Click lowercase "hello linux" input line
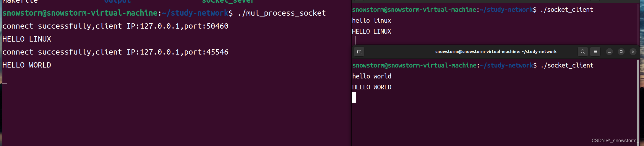 coord(372,20)
